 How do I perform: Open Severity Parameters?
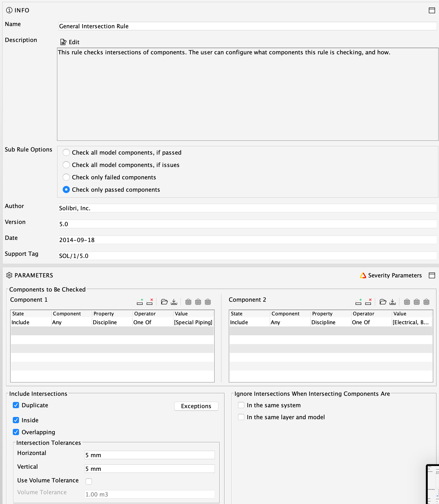[391, 275]
